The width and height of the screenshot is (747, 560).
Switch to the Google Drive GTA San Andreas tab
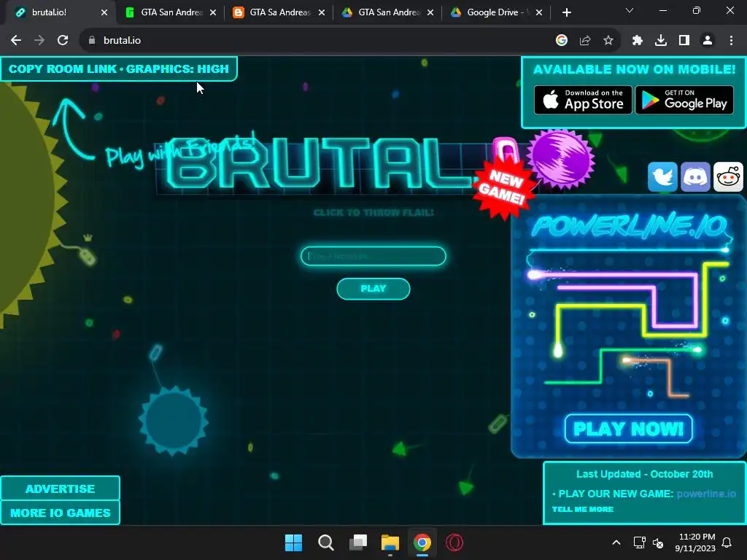388,12
